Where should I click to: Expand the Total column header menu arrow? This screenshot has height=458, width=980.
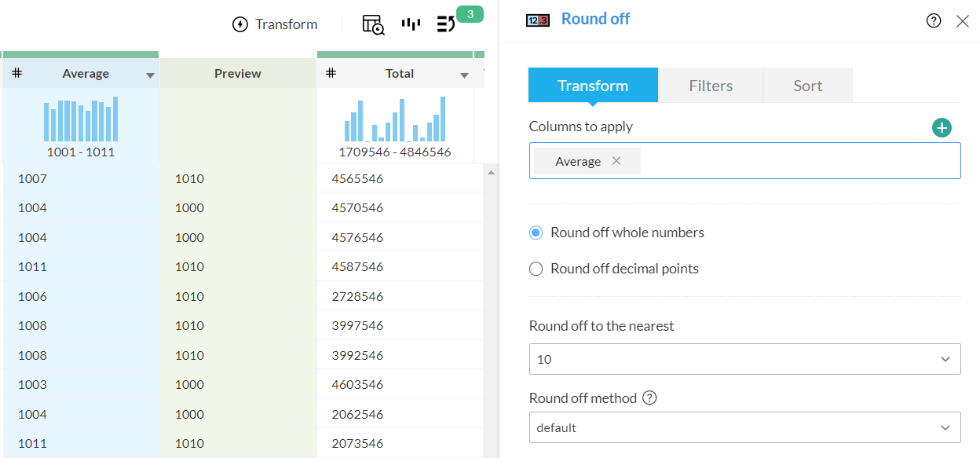click(464, 75)
